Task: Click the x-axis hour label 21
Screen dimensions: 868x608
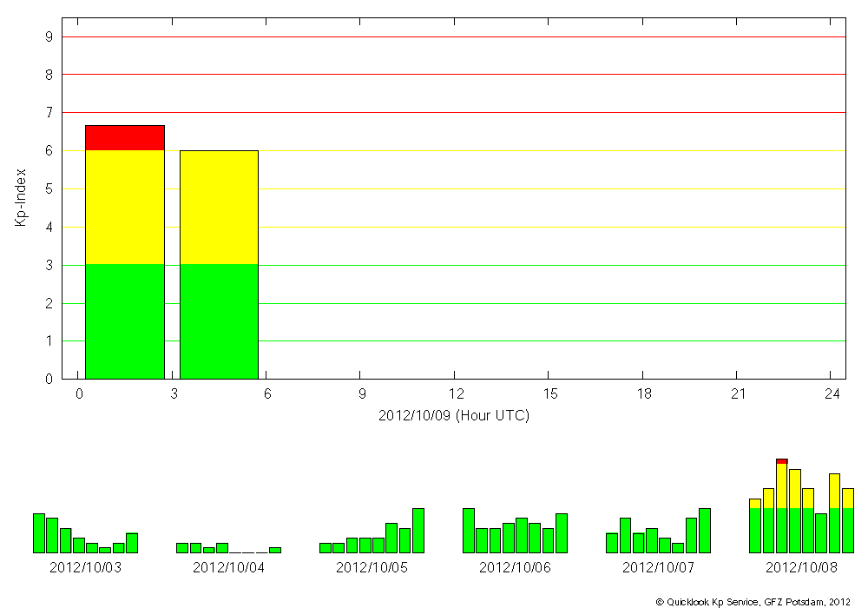Action: click(x=739, y=393)
